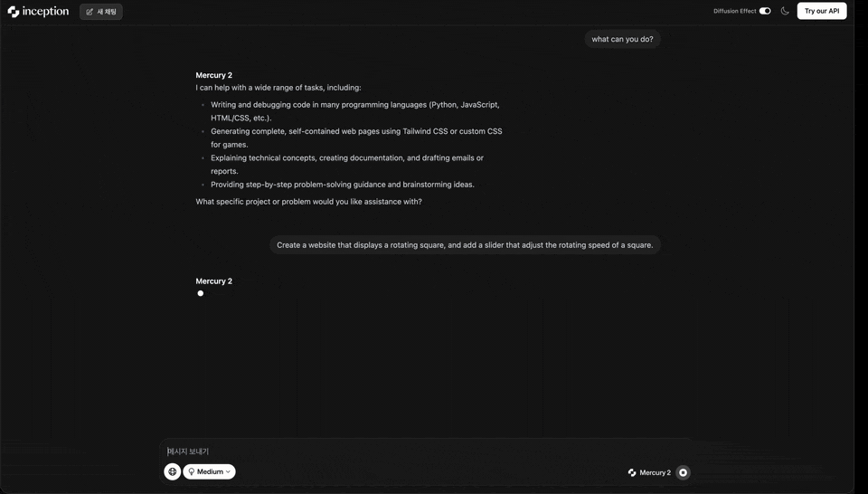Click the Inception logo
This screenshot has width=868, height=494.
(38, 12)
